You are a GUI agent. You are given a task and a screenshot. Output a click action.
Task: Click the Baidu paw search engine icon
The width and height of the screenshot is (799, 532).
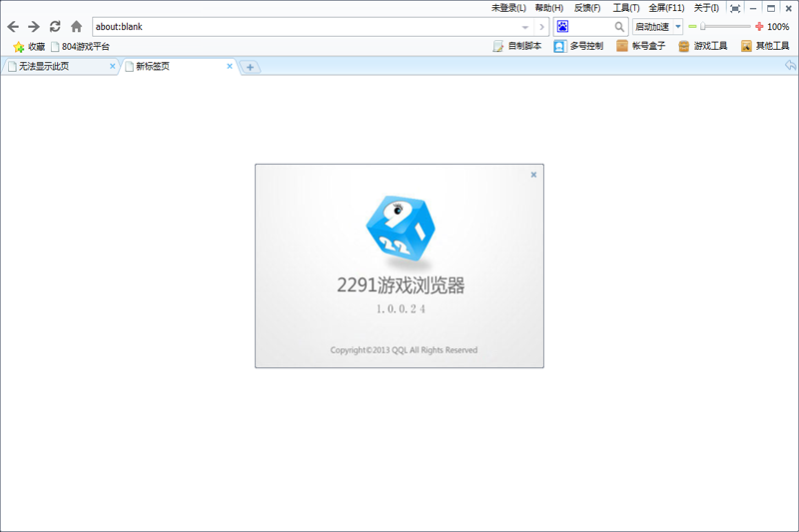(x=562, y=27)
